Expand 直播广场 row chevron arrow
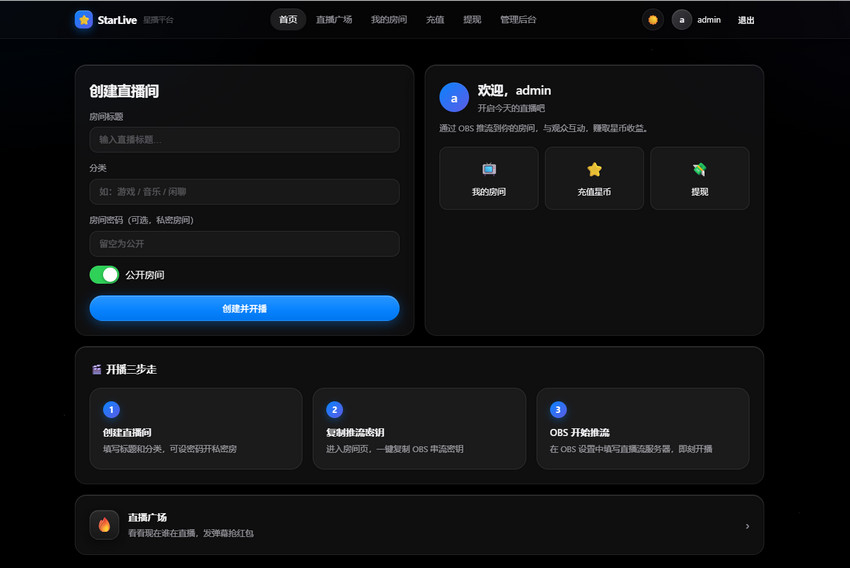The height and width of the screenshot is (568, 850). 747,526
